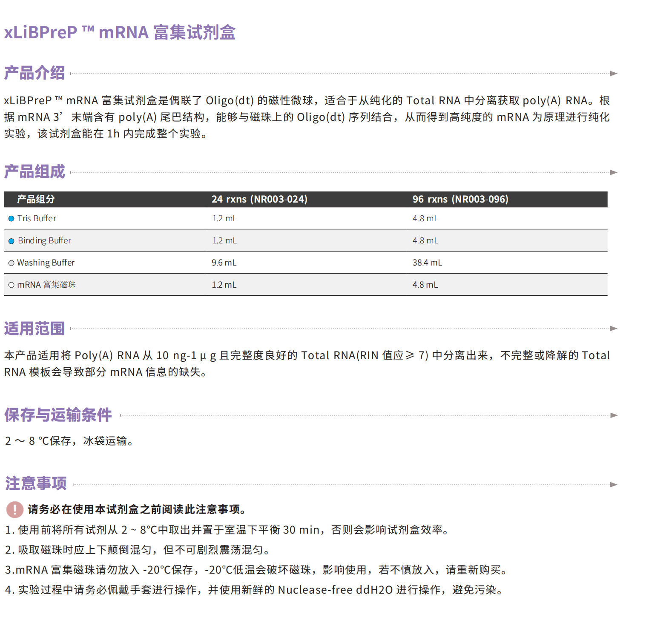The width and height of the screenshot is (672, 620).
Task: Click Tris Buffer 24 rxns value 1.2 mL
Action: pyautogui.click(x=224, y=218)
